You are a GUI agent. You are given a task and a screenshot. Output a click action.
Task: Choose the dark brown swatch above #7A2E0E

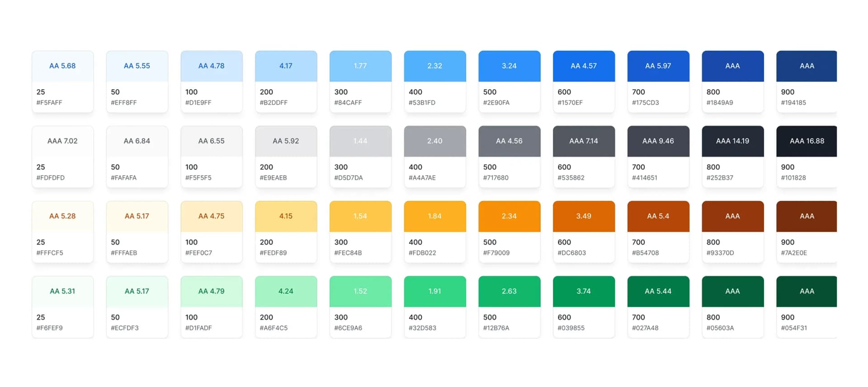pyautogui.click(x=807, y=216)
